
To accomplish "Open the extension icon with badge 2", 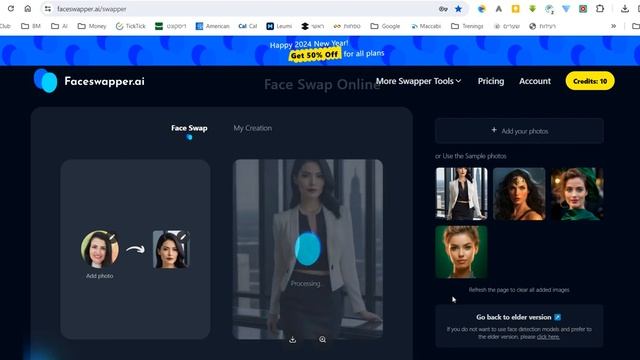I will point(549,9).
